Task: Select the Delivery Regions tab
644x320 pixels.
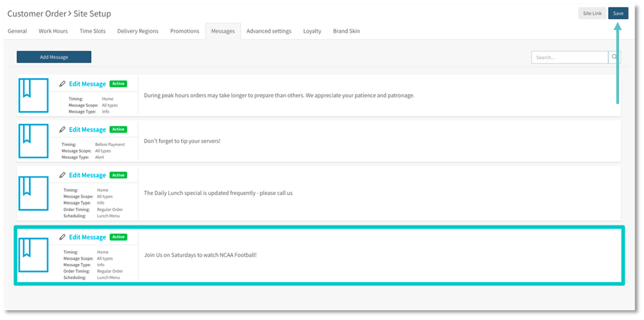Action: (138, 31)
